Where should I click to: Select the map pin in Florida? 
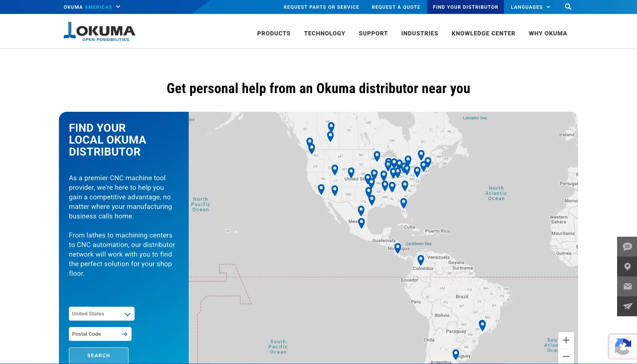tap(404, 203)
